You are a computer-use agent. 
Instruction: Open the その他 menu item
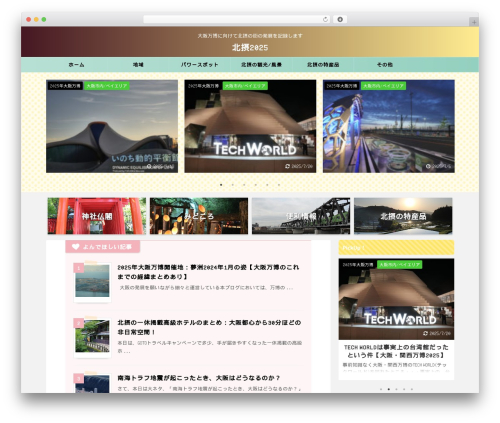coord(385,65)
